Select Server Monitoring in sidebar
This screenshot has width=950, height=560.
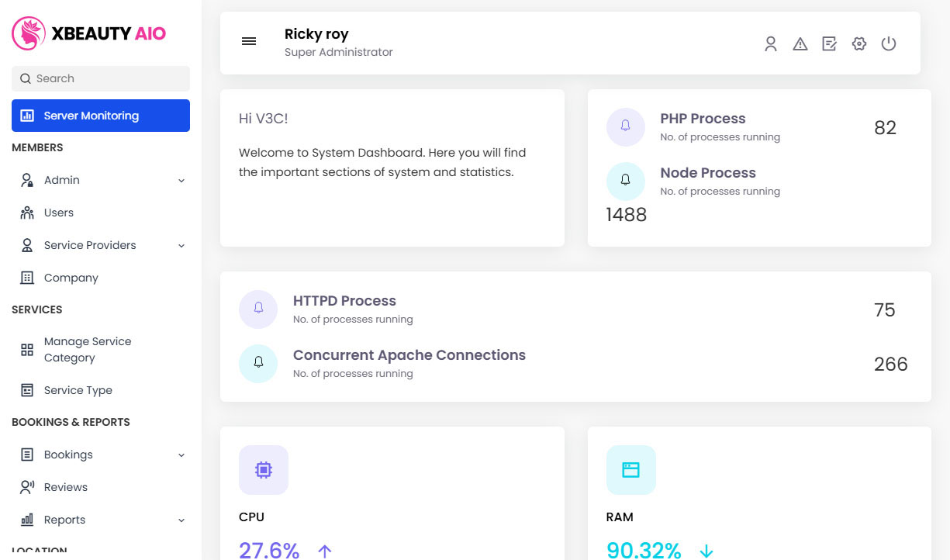tap(101, 116)
